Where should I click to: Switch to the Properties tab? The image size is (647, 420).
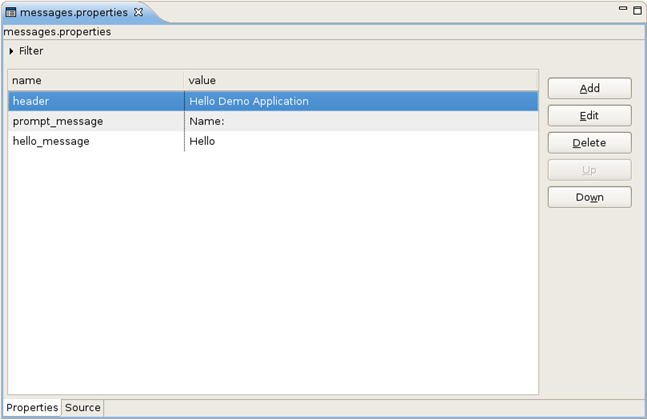(32, 408)
